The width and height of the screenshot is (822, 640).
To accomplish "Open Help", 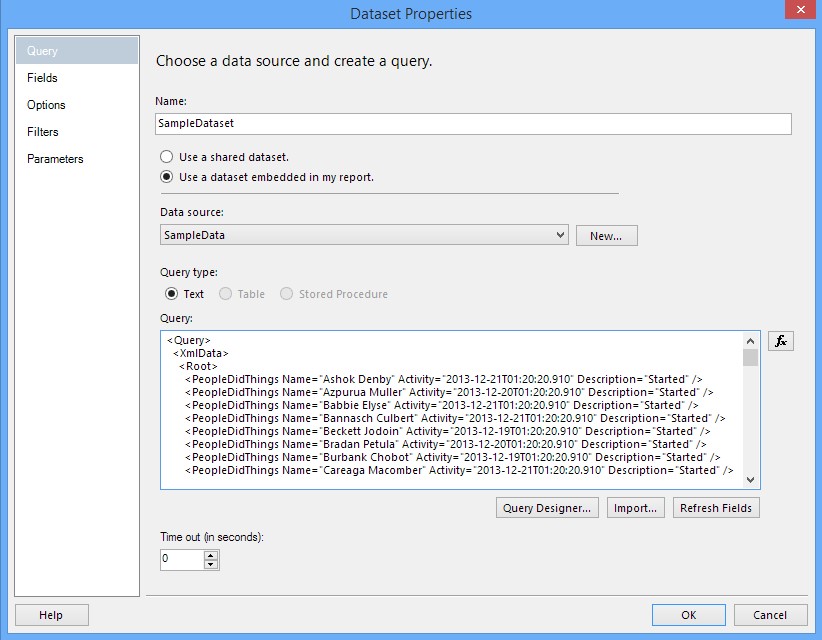I will pos(51,615).
